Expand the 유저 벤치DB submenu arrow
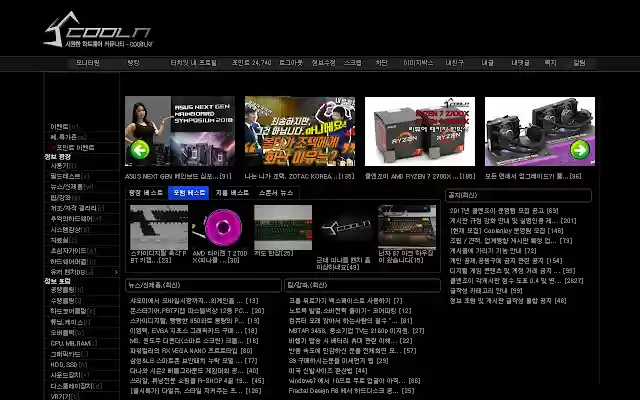The width and height of the screenshot is (640, 400). click(116, 272)
